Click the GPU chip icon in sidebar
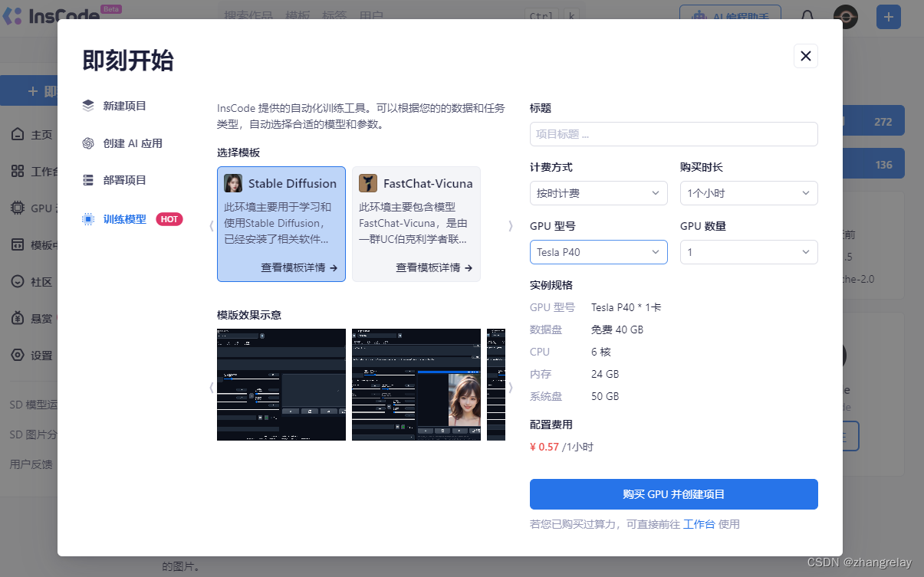924x577 pixels. click(x=18, y=208)
